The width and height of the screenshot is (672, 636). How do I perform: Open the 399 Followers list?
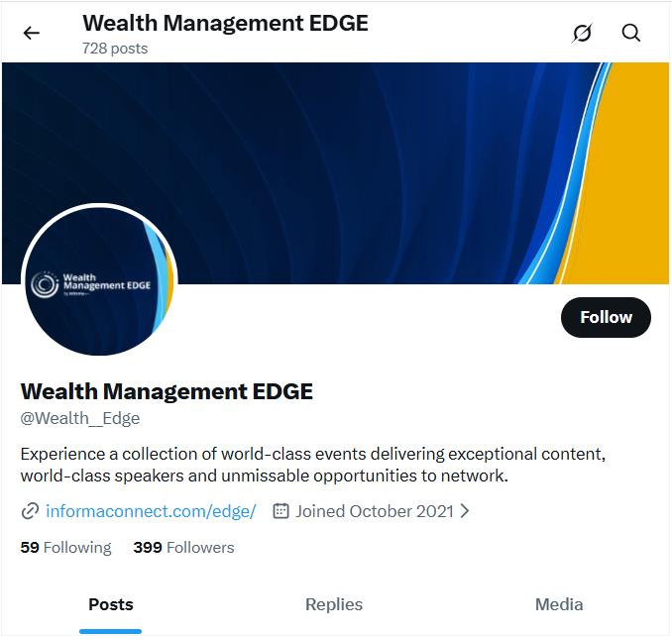[183, 548]
